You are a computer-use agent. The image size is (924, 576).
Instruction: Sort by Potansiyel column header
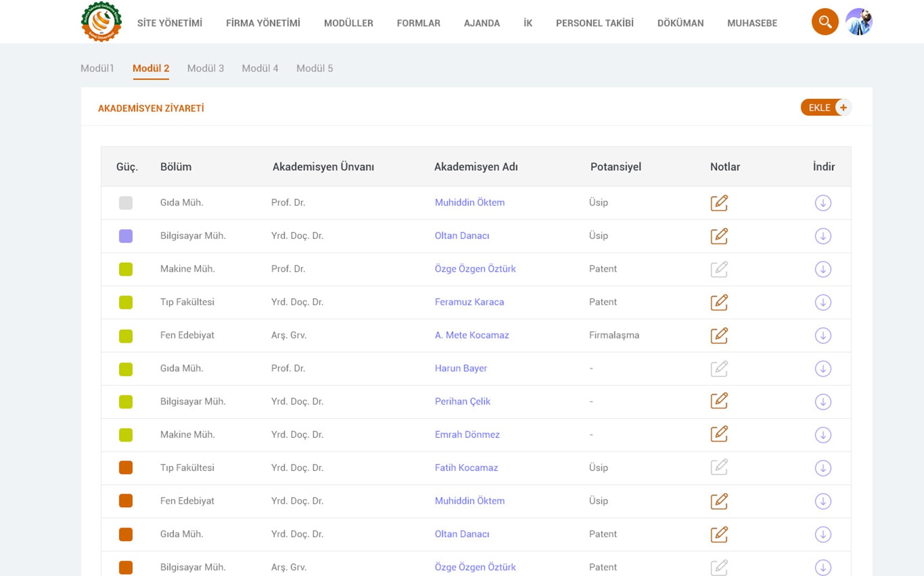tap(616, 167)
